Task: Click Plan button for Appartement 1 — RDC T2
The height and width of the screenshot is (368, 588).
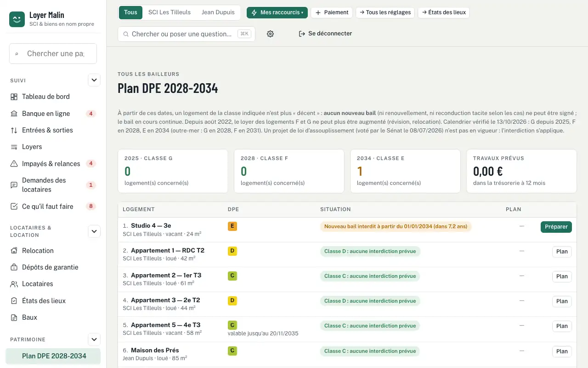Action: click(562, 252)
